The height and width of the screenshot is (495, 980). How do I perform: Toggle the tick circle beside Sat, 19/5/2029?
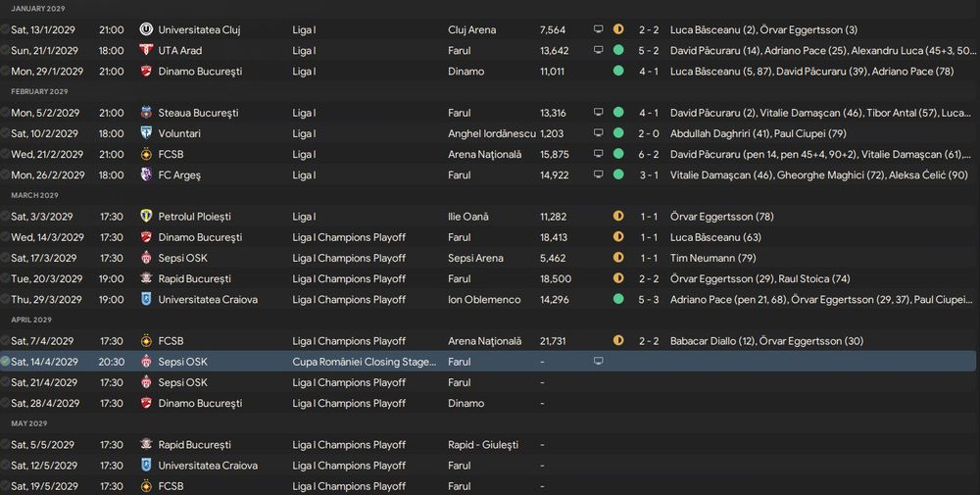pos(5,485)
